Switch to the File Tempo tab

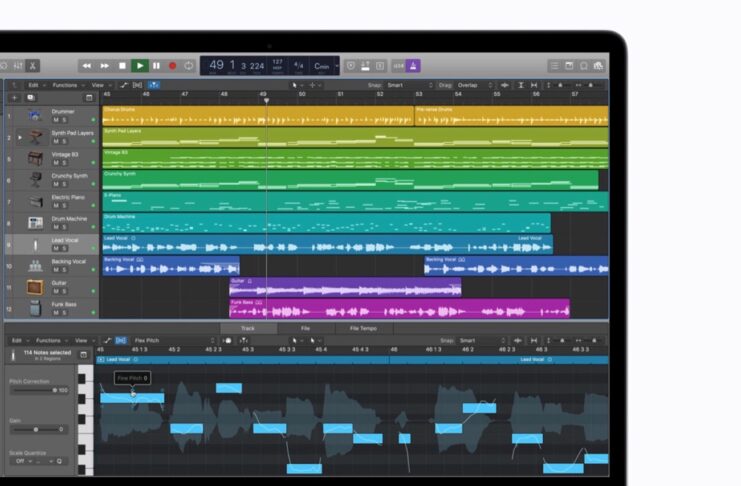pyautogui.click(x=363, y=328)
